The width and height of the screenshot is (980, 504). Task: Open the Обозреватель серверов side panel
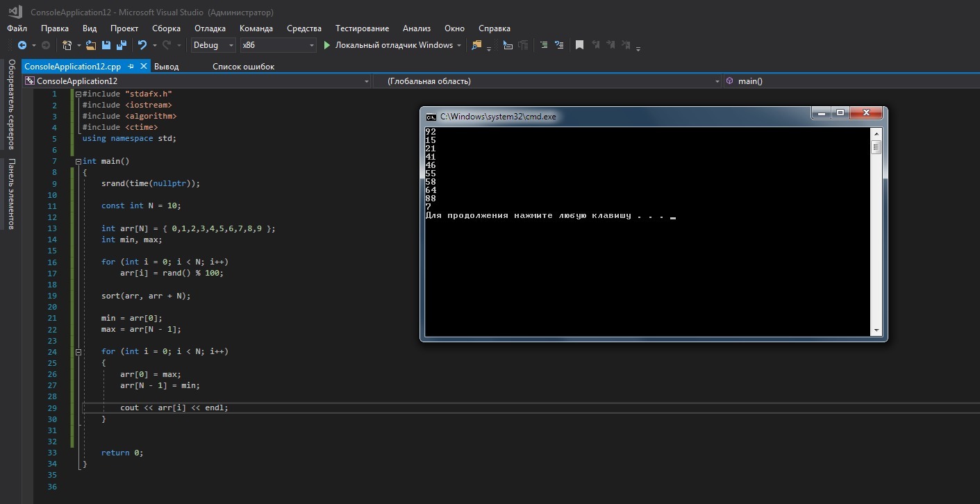[x=11, y=104]
